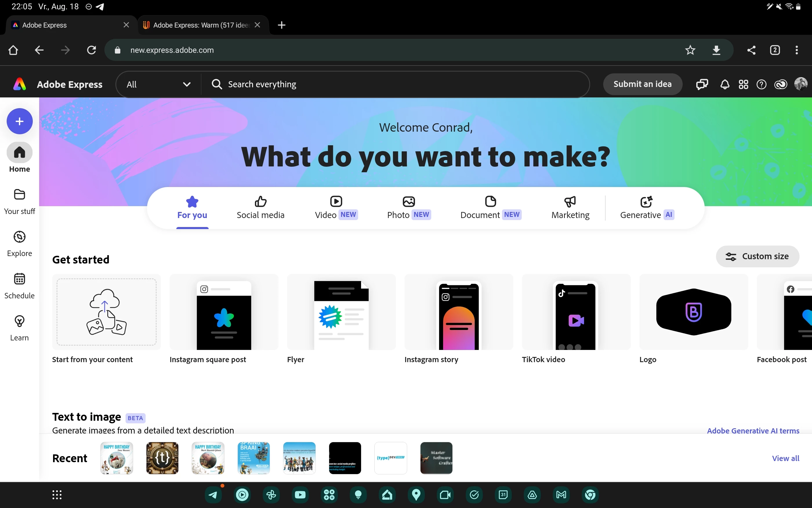Switch to the Video tab
Screen dimensions: 812x508
coord(336,208)
